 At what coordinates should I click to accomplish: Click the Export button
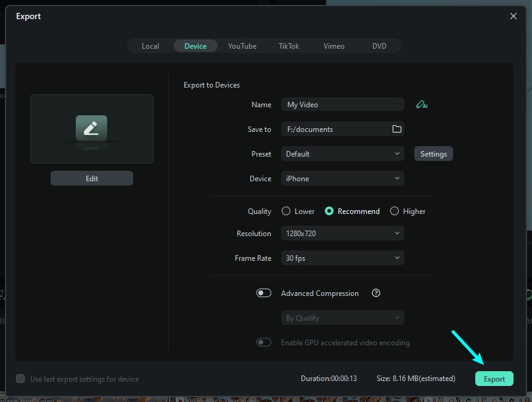(494, 379)
